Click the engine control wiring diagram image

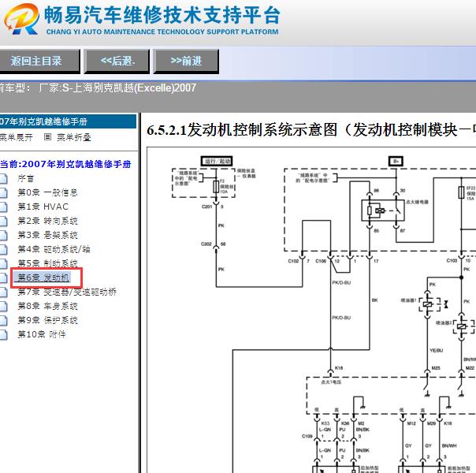click(311, 310)
